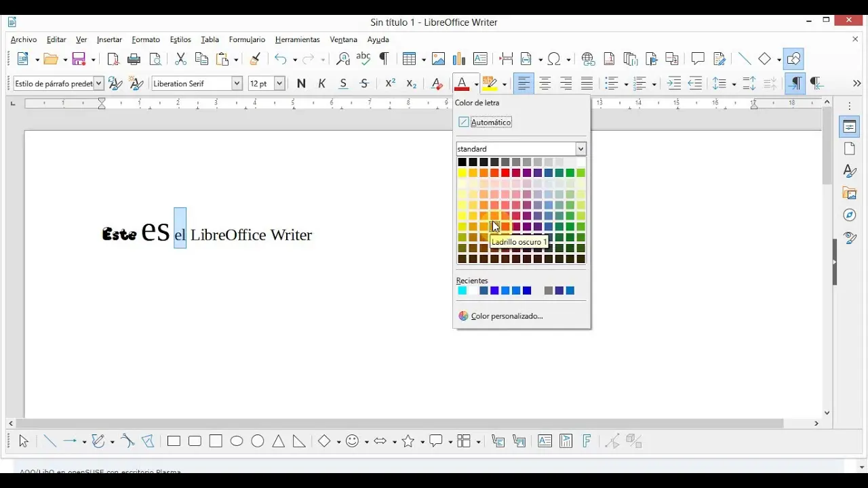Insert an image using the toolbar icon
This screenshot has height=488, width=868.
pos(439,59)
